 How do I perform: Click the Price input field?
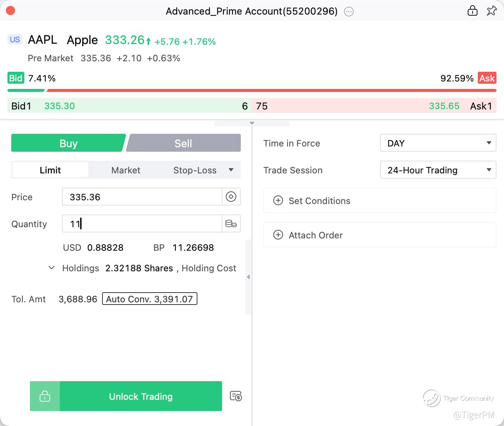[x=142, y=197]
